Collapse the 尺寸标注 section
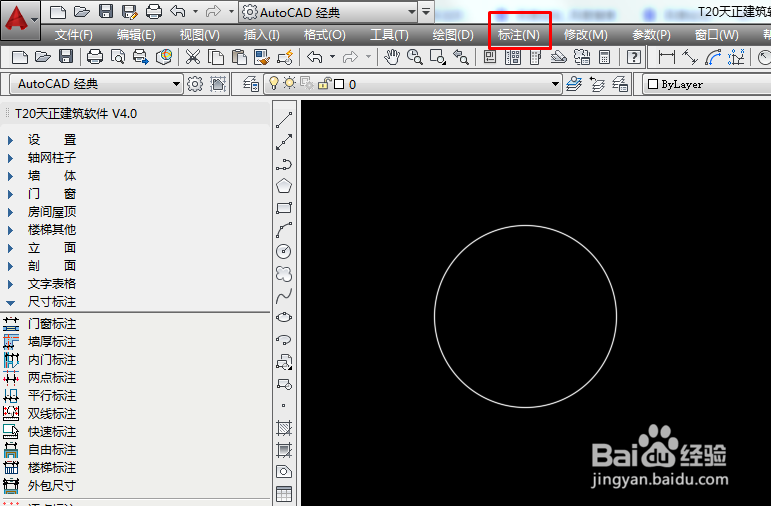771x506 pixels. tap(10, 302)
